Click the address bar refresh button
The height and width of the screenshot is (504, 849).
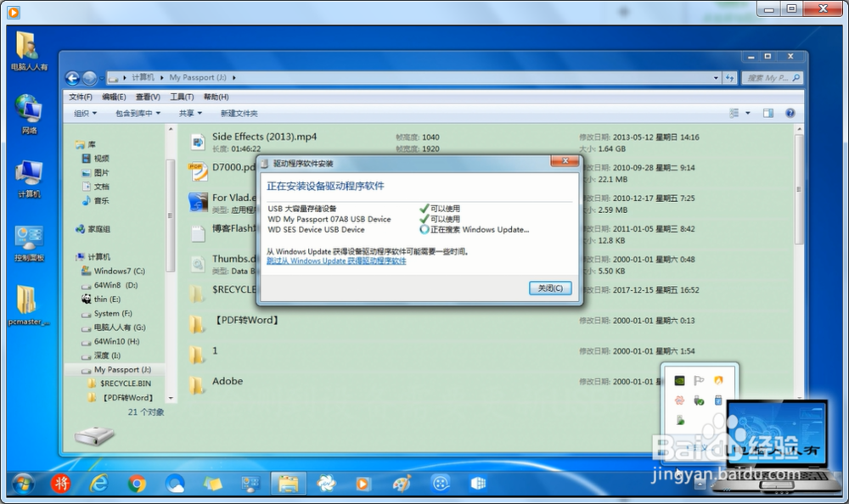(730, 78)
